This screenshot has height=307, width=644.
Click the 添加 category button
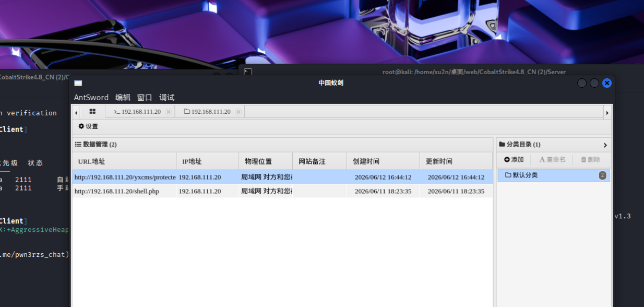pyautogui.click(x=514, y=160)
